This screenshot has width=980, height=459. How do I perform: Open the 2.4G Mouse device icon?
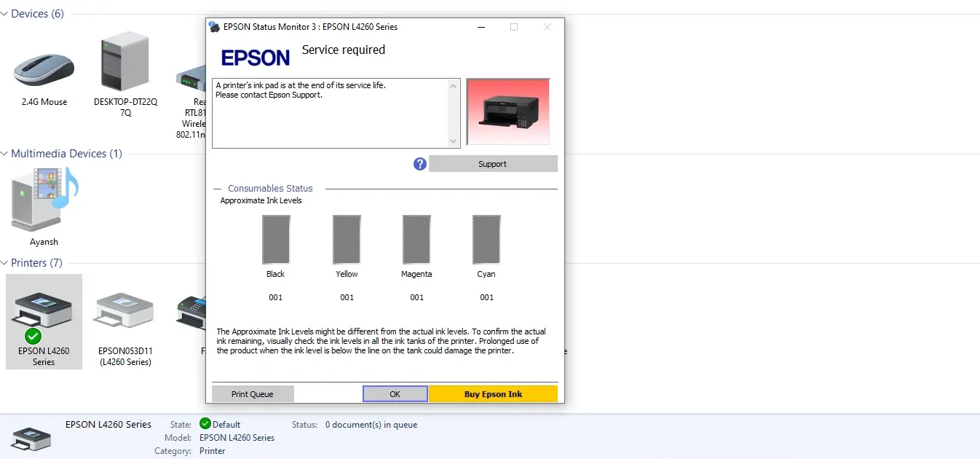click(x=44, y=71)
